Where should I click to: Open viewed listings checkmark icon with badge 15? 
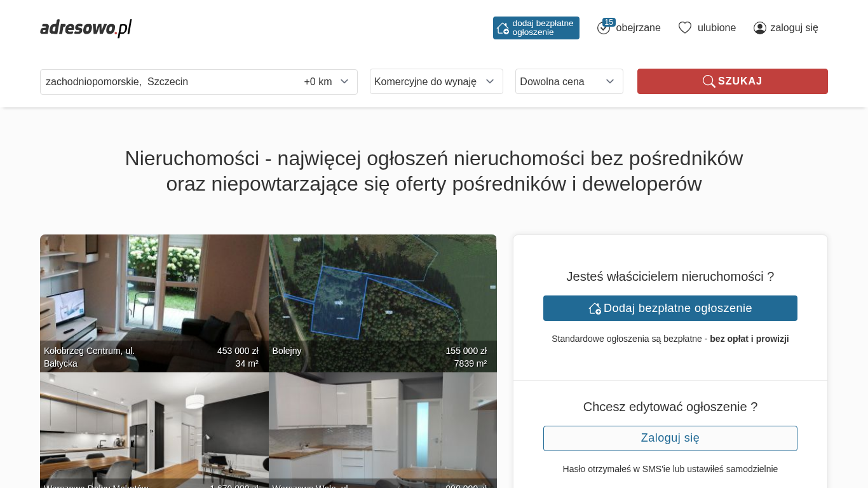(604, 27)
